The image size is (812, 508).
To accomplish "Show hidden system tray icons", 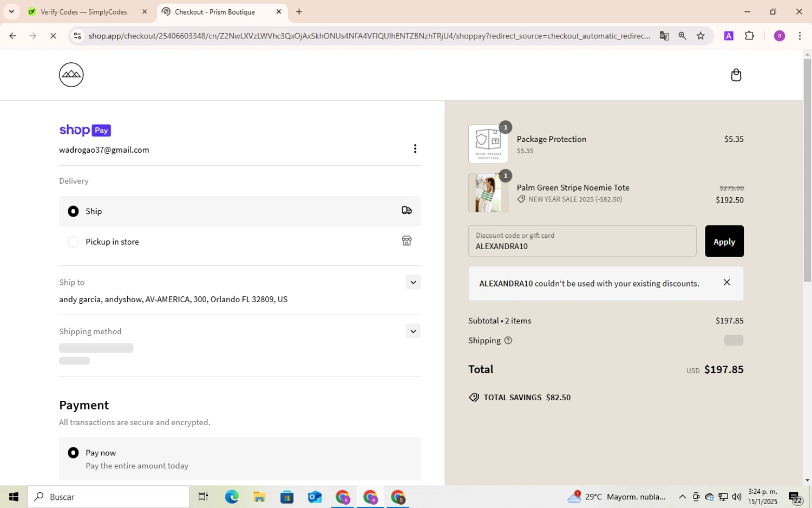I will pyautogui.click(x=682, y=497).
